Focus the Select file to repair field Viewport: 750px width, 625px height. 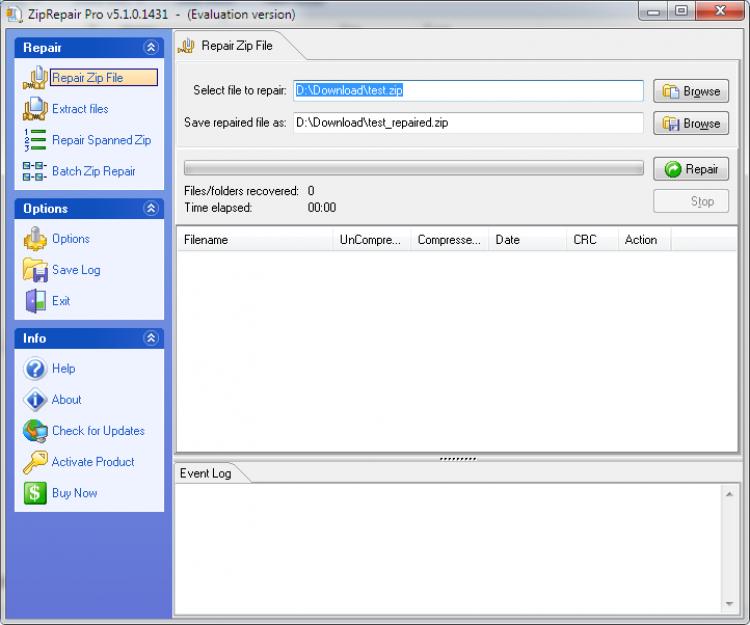tap(468, 90)
